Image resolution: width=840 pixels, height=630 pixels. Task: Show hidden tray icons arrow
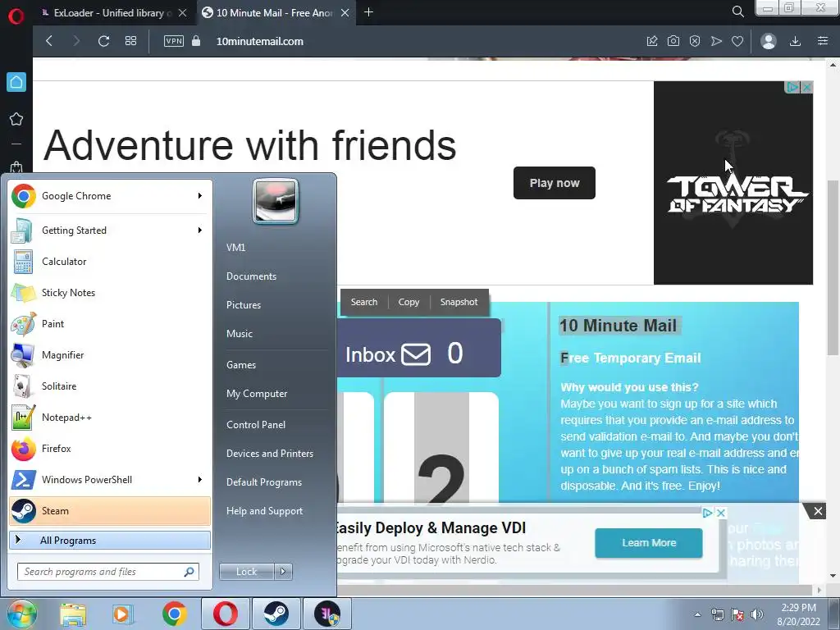click(697, 614)
